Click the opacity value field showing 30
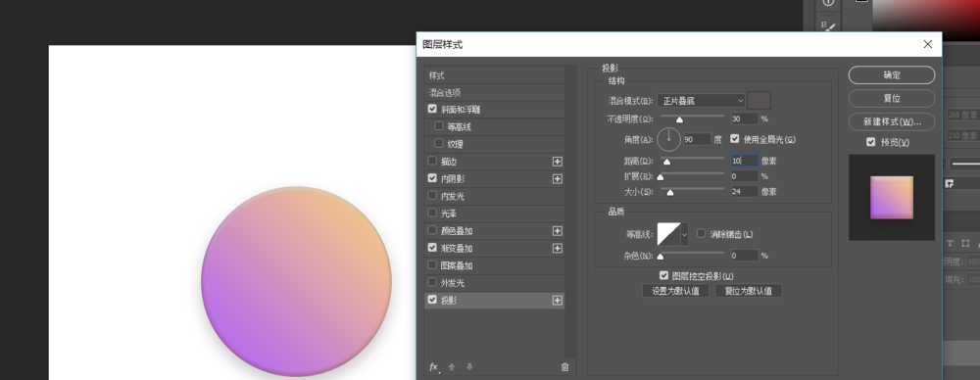 (x=744, y=119)
